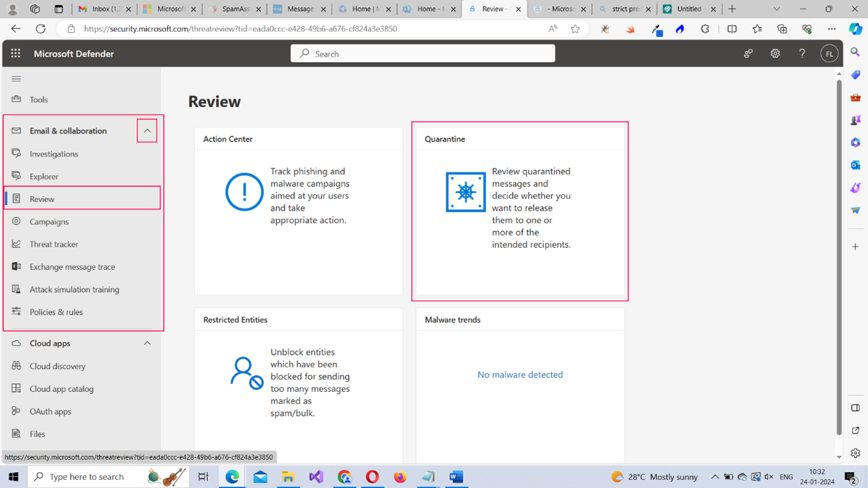
Task: Open the help question mark icon
Action: pyautogui.click(x=802, y=54)
